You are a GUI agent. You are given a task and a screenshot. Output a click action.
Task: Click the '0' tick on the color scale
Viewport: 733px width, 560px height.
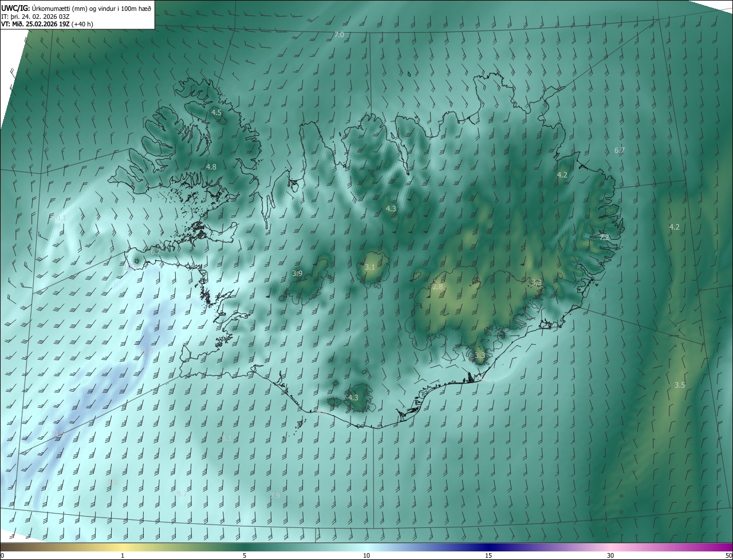2,556
